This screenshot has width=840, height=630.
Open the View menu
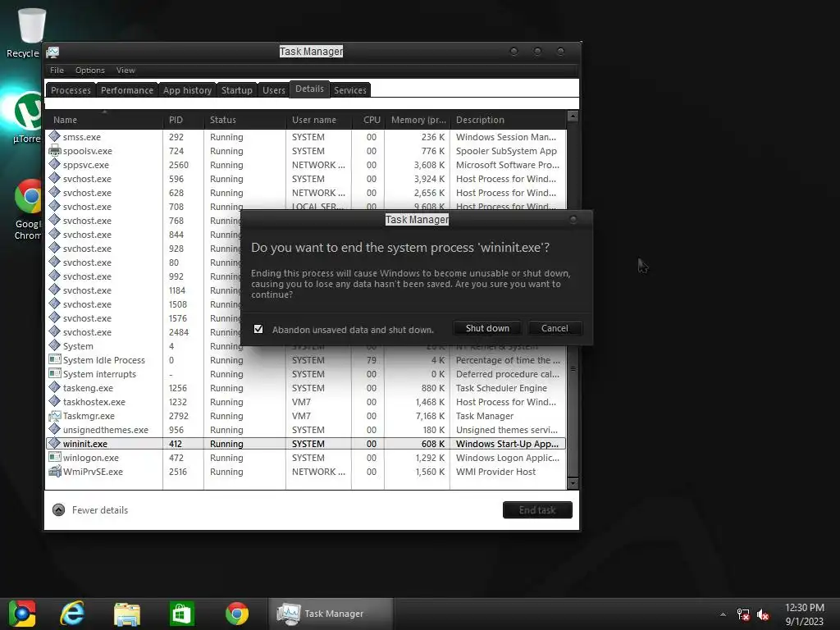click(126, 71)
